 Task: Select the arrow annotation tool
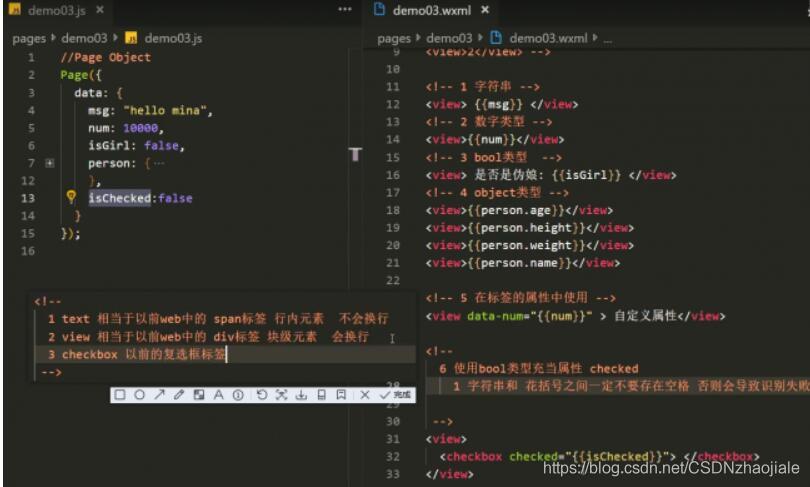click(x=159, y=395)
